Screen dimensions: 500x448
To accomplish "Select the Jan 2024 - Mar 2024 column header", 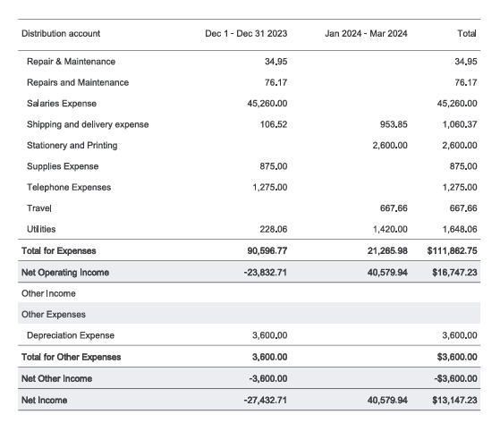I will (x=366, y=33).
